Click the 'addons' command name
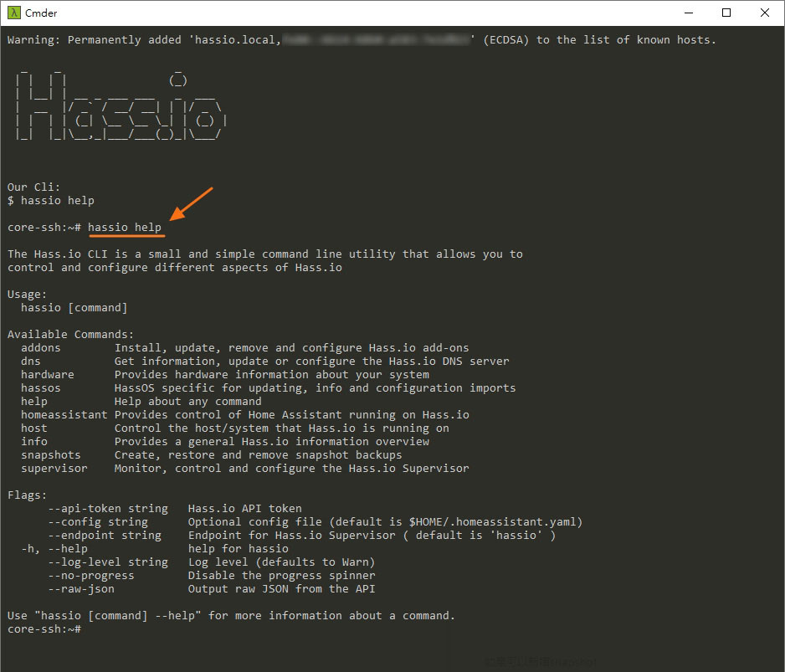Viewport: 785px width, 672px height. [40, 348]
